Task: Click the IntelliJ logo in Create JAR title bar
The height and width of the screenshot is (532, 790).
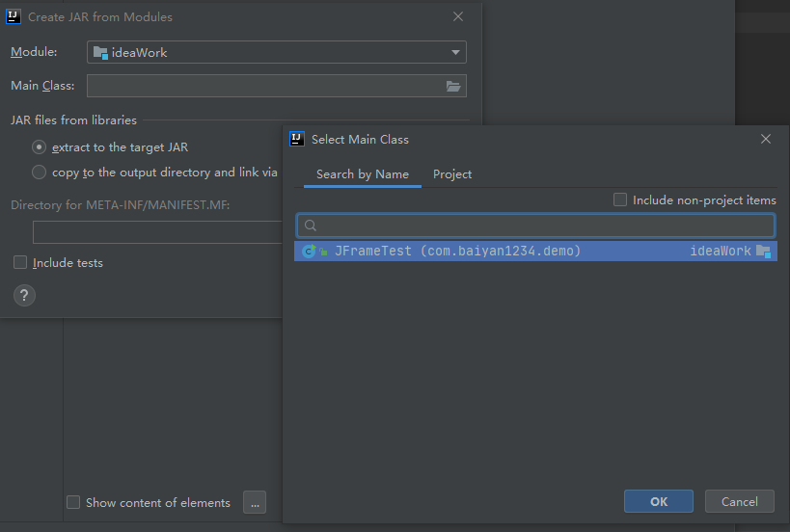Action: 14,16
